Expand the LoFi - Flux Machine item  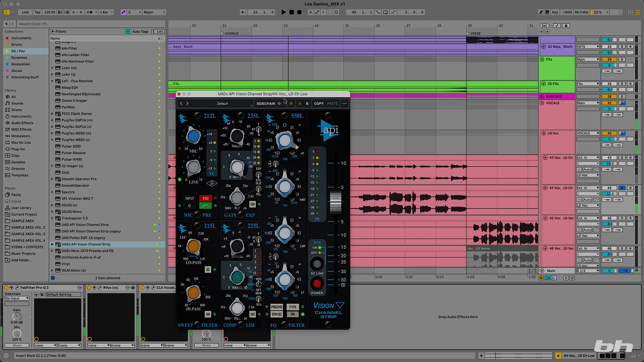pyautogui.click(x=52, y=81)
